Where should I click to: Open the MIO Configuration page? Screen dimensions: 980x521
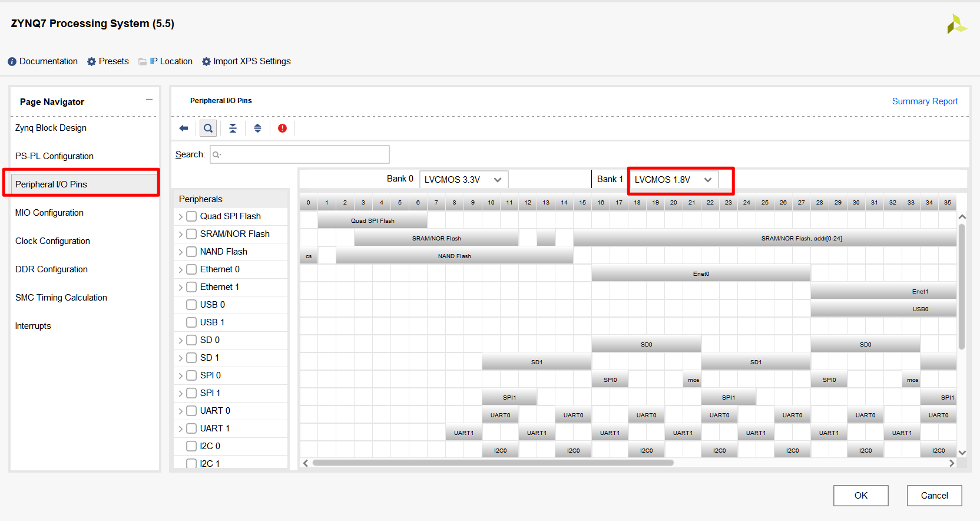coord(49,213)
